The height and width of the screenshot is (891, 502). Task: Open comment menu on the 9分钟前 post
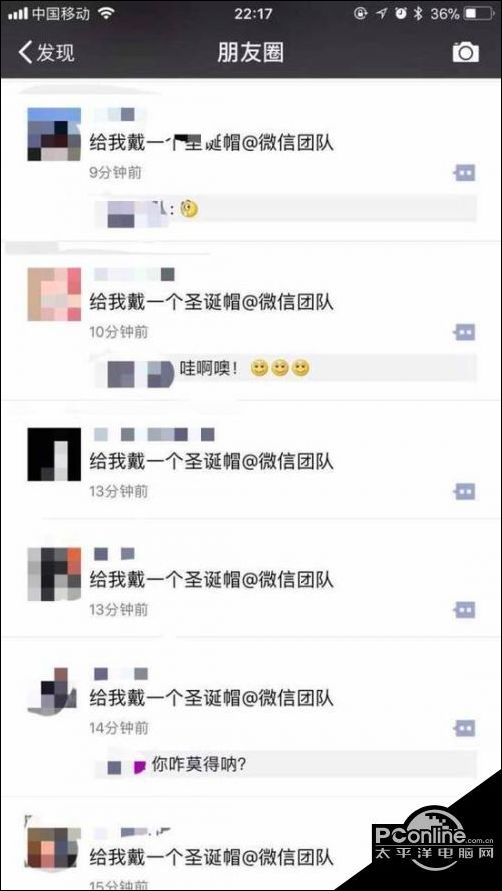pos(464,173)
